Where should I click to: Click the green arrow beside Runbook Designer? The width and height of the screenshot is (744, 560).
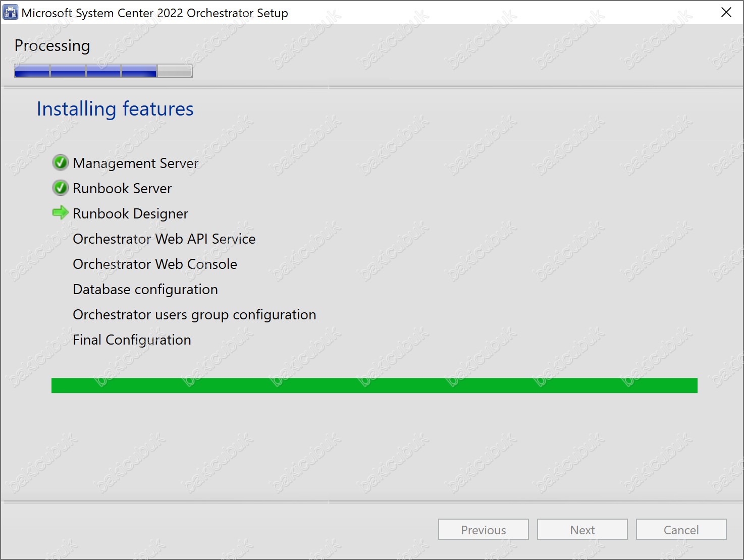tap(61, 212)
